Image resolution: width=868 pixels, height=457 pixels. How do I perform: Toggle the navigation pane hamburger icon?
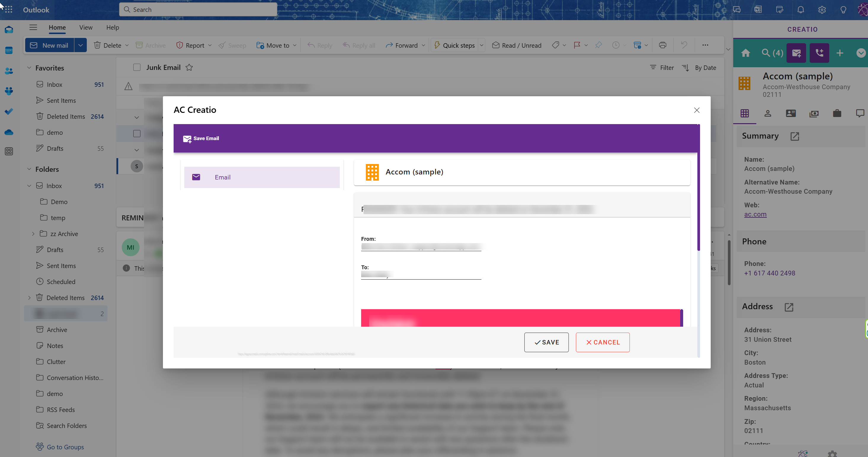click(33, 27)
